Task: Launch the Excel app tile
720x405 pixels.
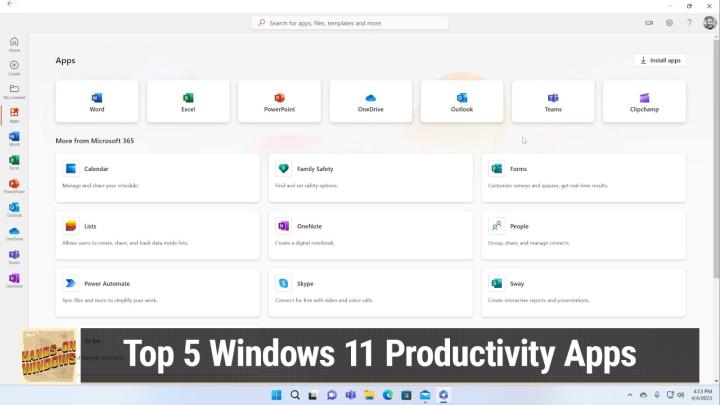Action: pos(188,101)
